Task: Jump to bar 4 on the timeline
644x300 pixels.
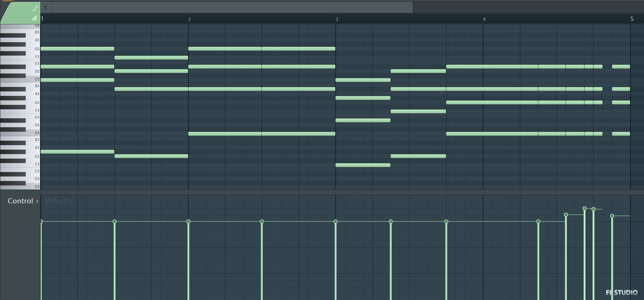Action: pyautogui.click(x=484, y=19)
